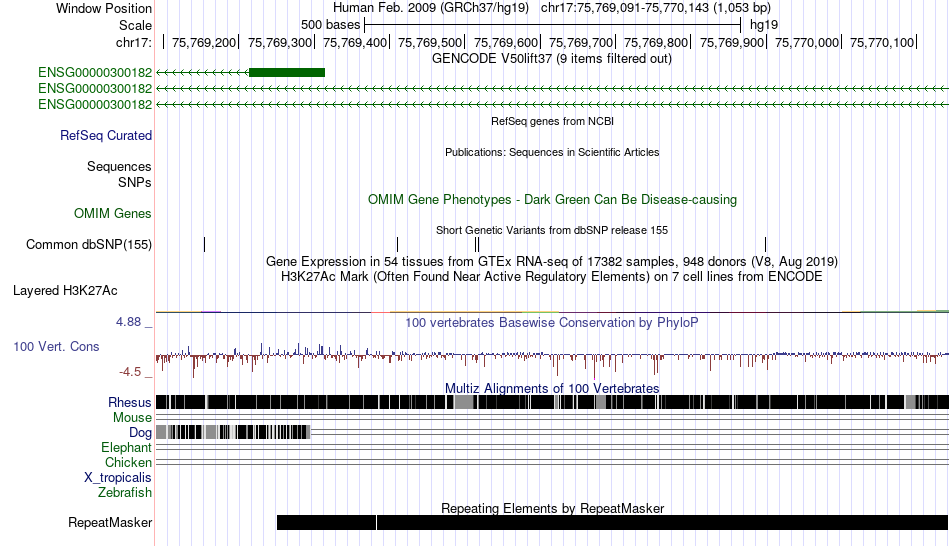Screen dimensions: 950x546
Task: Click the OMIM Gene Phenotypes title
Action: pyautogui.click(x=553, y=199)
